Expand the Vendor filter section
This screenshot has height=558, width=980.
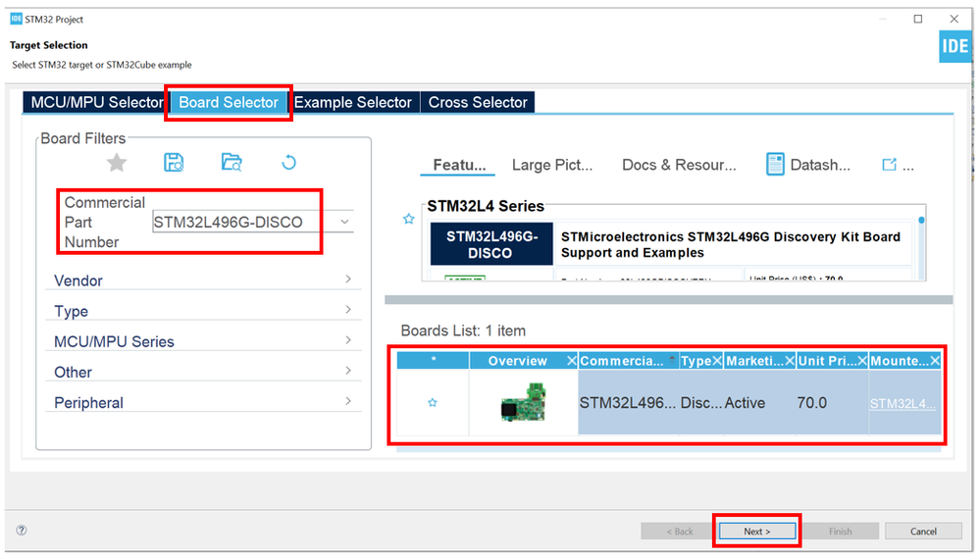point(347,280)
